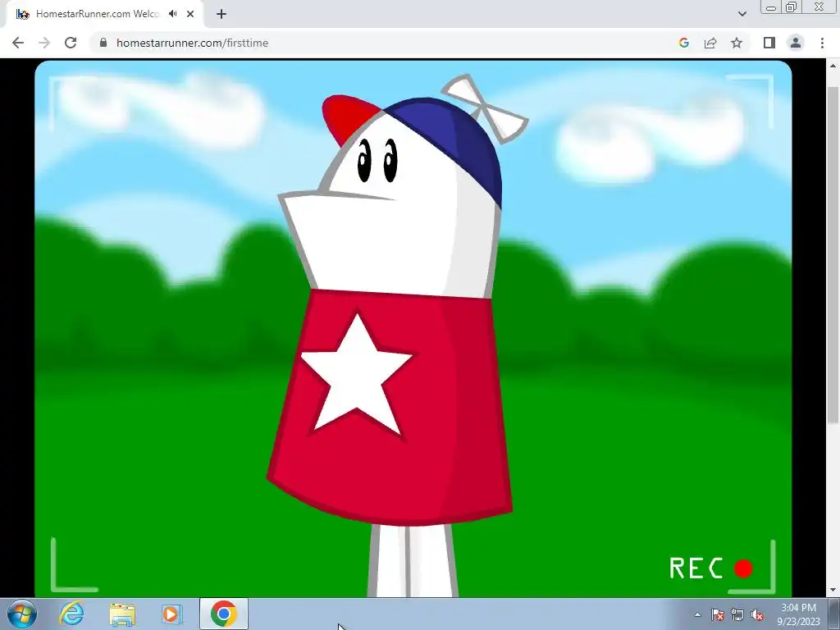The height and width of the screenshot is (630, 840).
Task: Open Windows Media Player from taskbar
Action: (x=172, y=614)
